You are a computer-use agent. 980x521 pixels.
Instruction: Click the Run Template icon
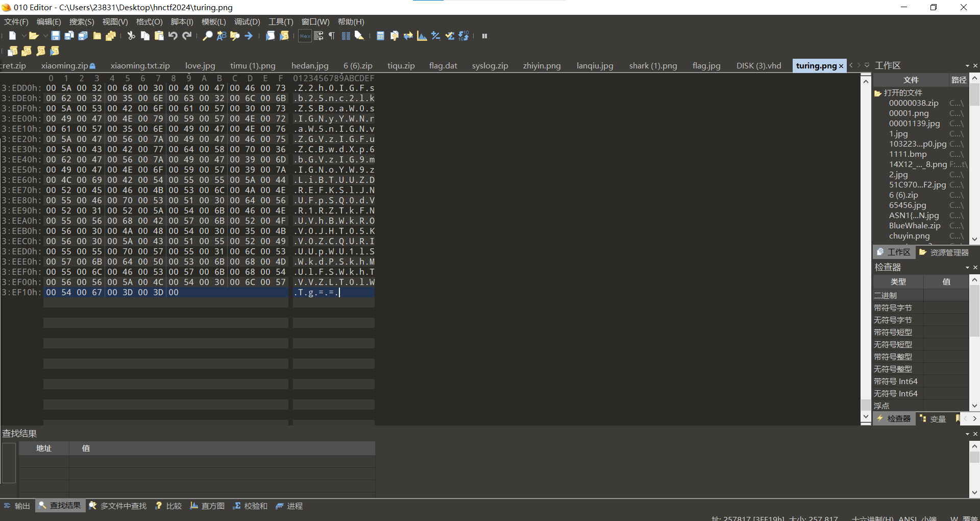coord(284,36)
